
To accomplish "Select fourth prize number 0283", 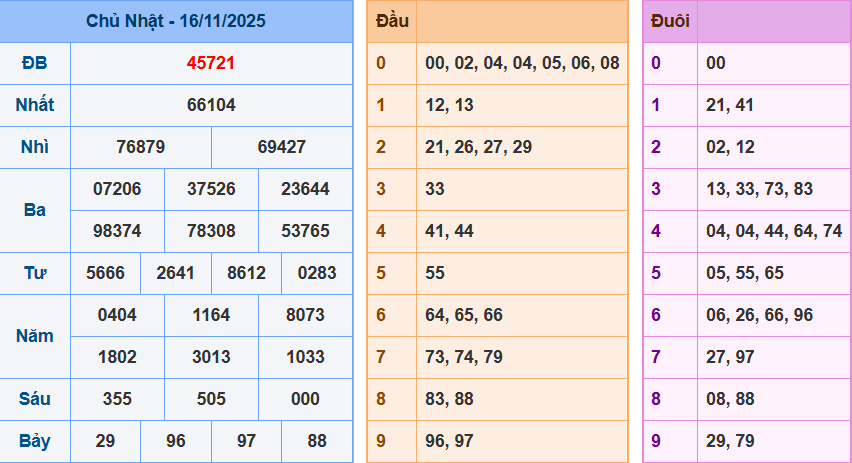I will (x=317, y=273).
